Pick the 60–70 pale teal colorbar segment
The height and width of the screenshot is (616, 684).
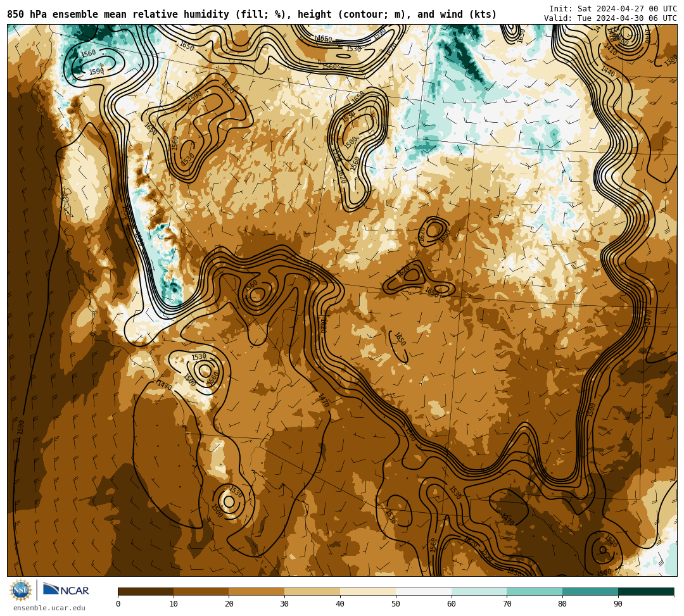(x=479, y=591)
